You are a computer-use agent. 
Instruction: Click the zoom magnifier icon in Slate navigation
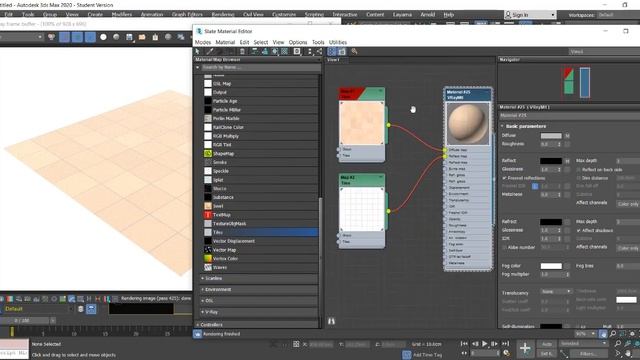(x=613, y=334)
